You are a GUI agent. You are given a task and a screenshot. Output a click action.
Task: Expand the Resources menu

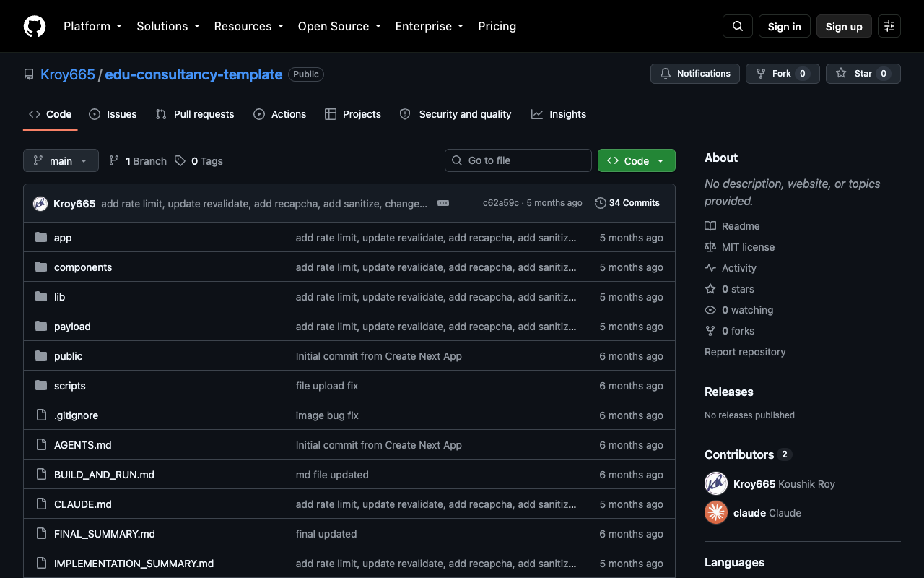(248, 26)
